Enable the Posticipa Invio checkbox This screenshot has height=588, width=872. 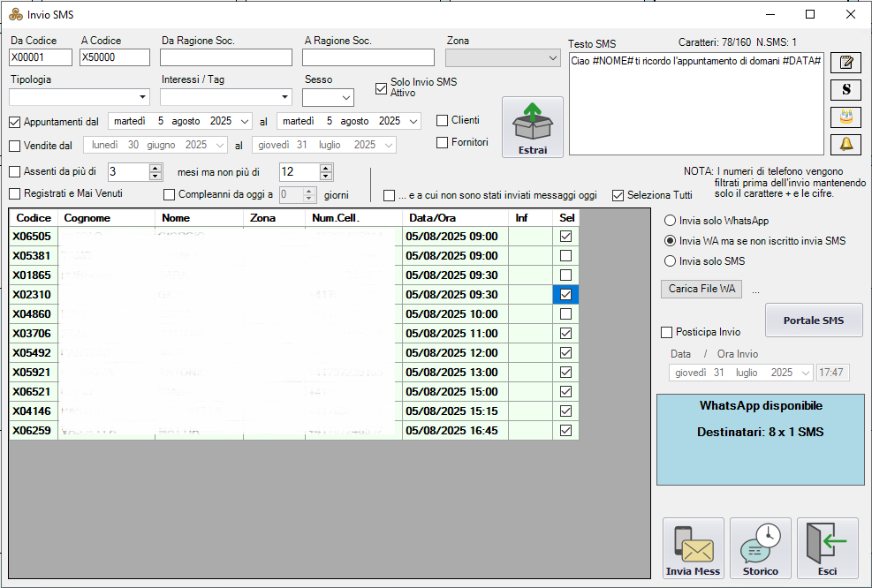[667, 332]
